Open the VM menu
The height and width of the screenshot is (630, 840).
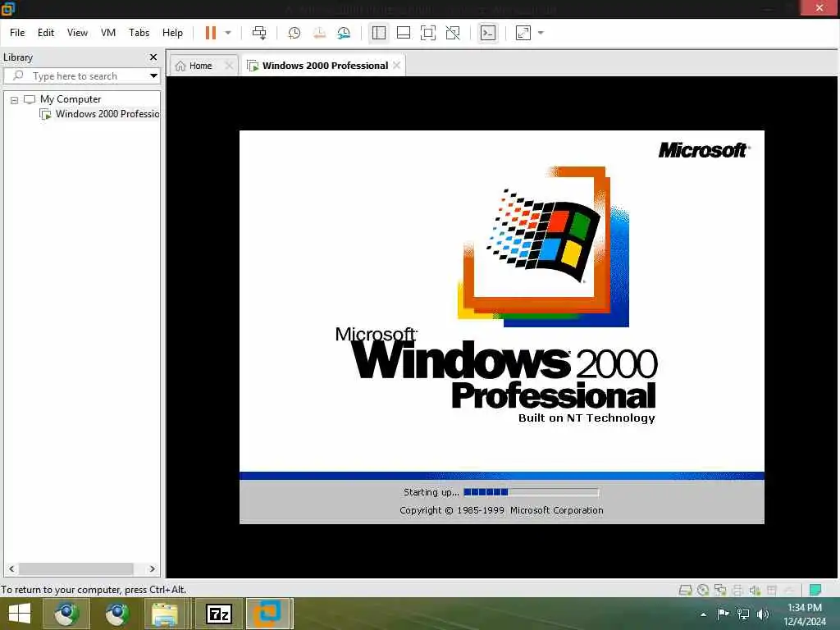tap(108, 33)
